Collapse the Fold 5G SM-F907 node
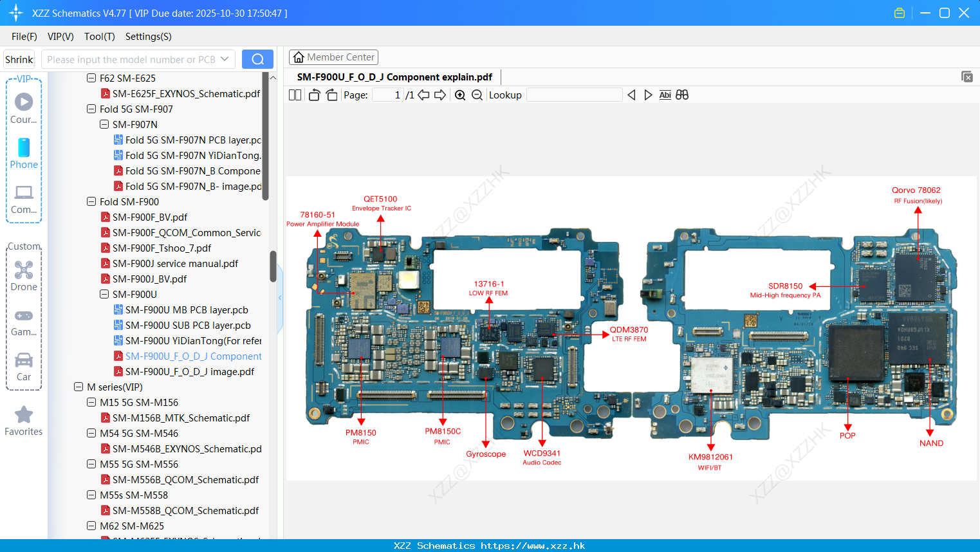980x552 pixels. pos(91,109)
